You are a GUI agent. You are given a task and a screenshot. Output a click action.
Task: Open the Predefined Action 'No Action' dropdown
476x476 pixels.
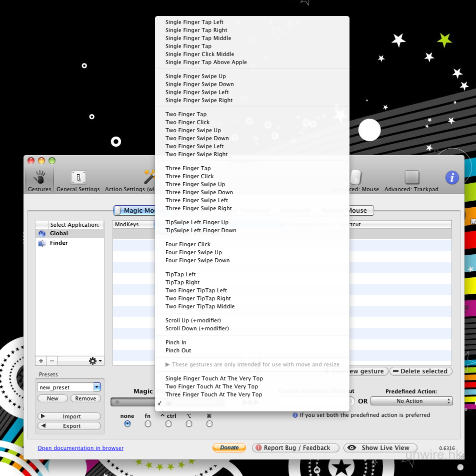pyautogui.click(x=411, y=401)
